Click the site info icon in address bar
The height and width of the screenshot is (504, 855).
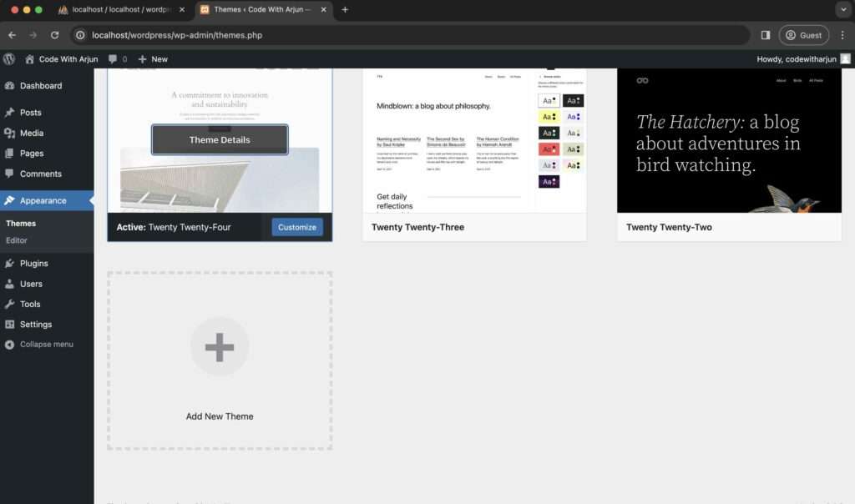click(x=80, y=35)
